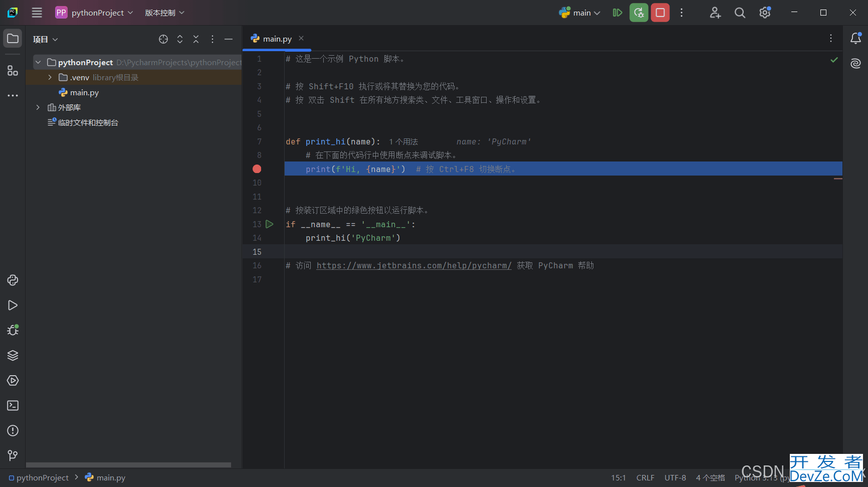Close the main.py editor tab

point(301,38)
